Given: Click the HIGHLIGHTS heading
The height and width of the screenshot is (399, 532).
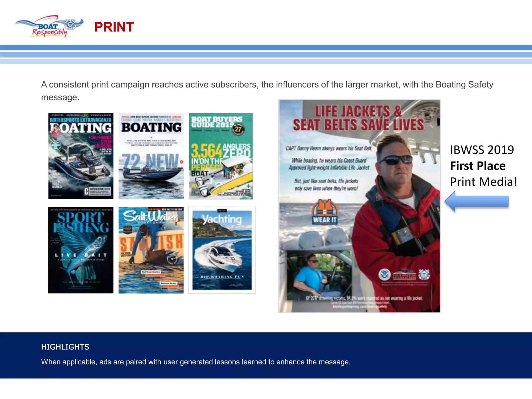Looking at the screenshot, I should [x=65, y=347].
